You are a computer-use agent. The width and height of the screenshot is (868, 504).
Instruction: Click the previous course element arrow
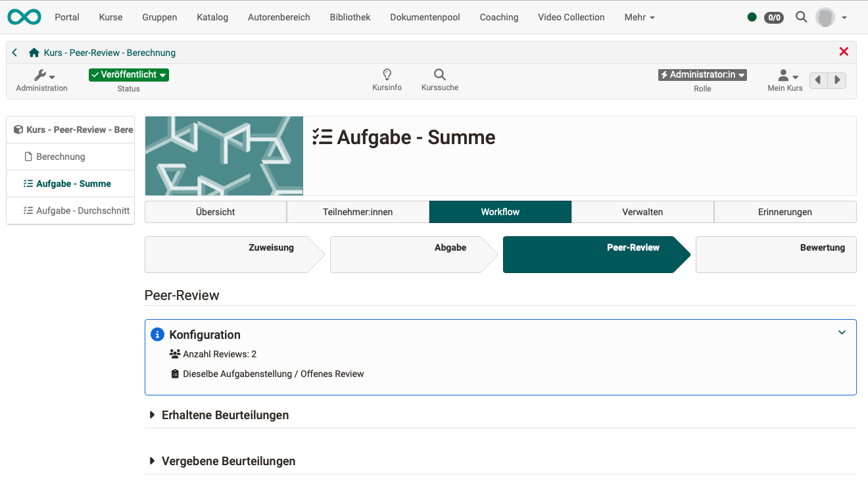point(818,80)
